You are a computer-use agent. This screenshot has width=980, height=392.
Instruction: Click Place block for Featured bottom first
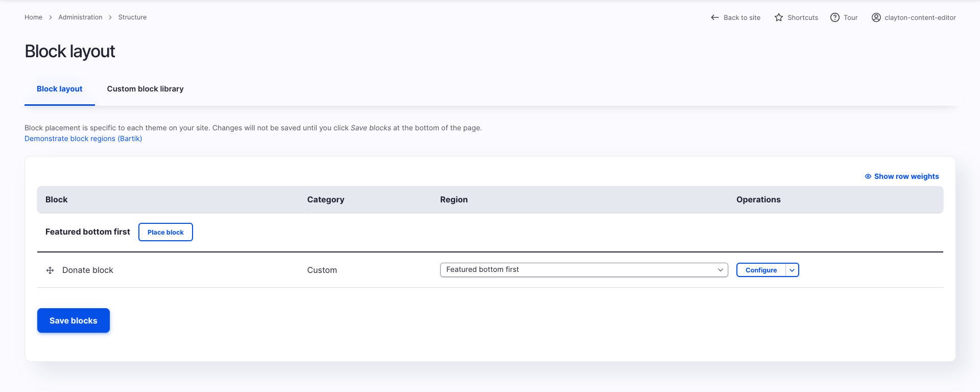(165, 232)
